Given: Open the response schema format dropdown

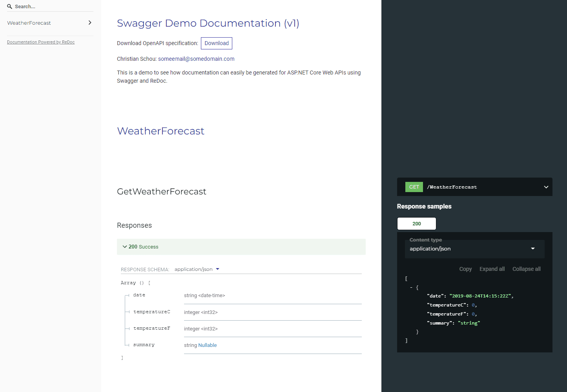Looking at the screenshot, I should pyautogui.click(x=197, y=269).
